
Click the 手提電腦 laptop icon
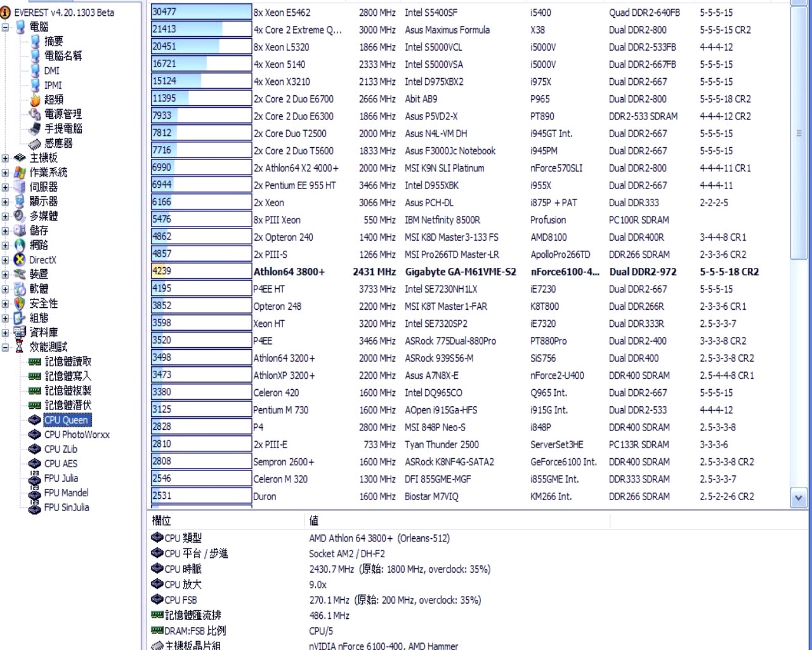point(36,129)
